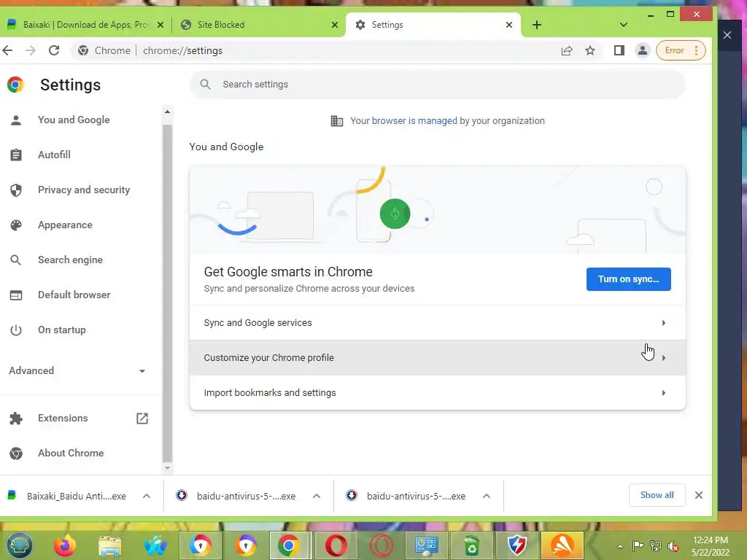Open the taskbar clock showing 12:24 PM

click(x=711, y=545)
